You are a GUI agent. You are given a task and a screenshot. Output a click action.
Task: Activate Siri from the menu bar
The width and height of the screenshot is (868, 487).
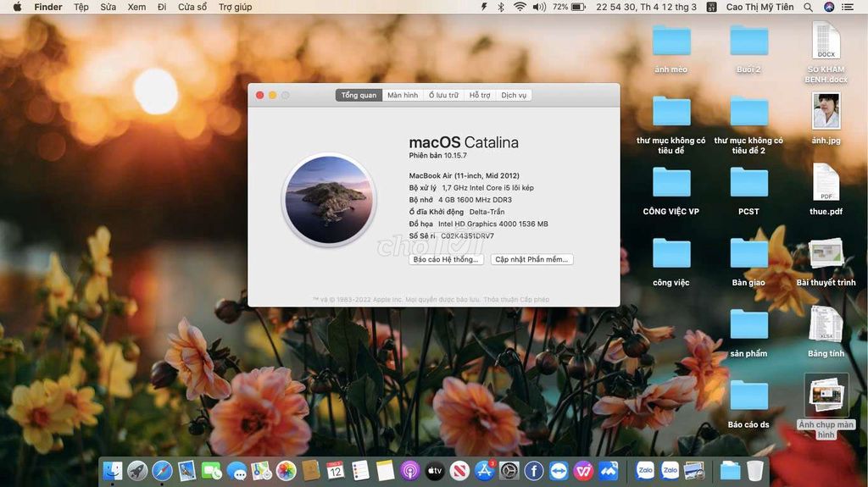tap(829, 7)
